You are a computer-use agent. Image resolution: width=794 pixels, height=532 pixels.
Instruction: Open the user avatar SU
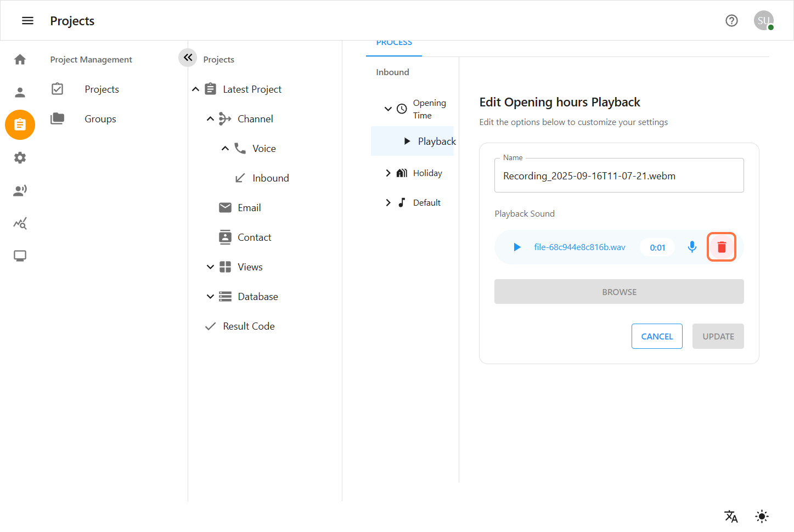pos(763,21)
